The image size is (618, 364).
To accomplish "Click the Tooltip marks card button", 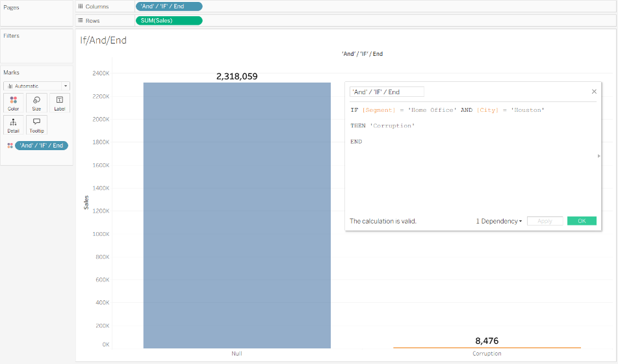I will pos(36,125).
